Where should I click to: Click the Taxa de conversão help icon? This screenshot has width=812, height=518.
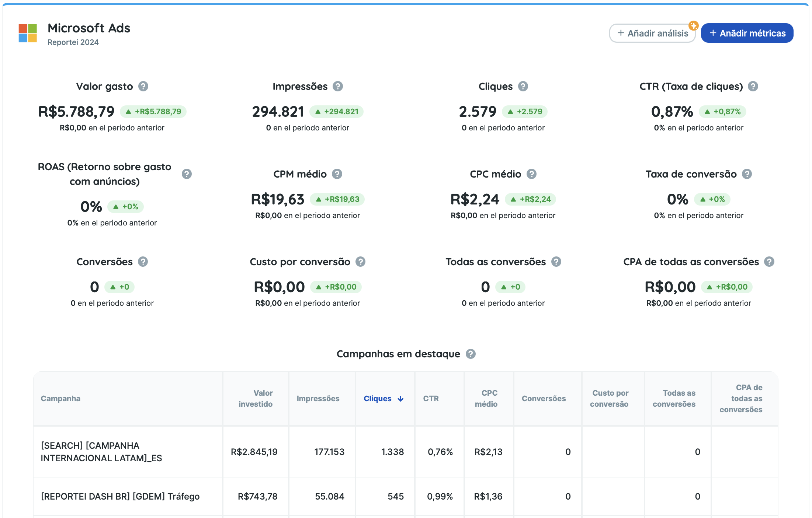pyautogui.click(x=747, y=174)
